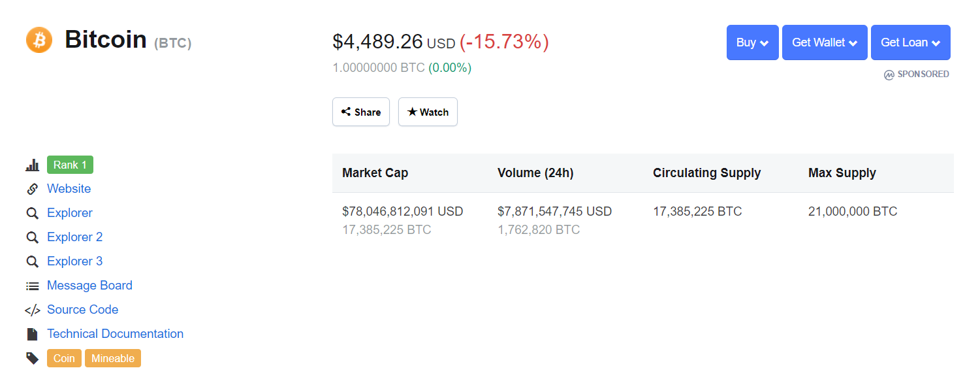Expand the Buy dropdown
Viewport: 980px width, 383px height.
pos(753,42)
